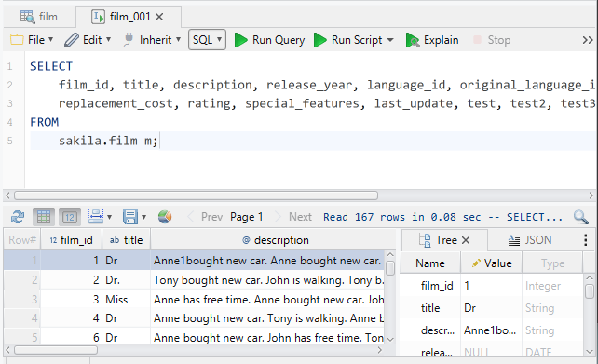Image resolution: width=598 pixels, height=364 pixels.
Task: Select film_id row in Tree panel
Action: (491, 286)
